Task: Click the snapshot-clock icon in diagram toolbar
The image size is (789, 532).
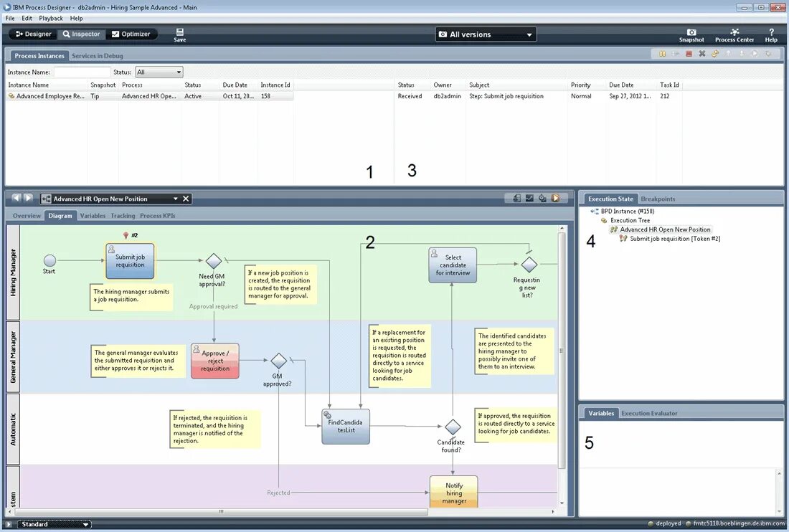Action: (x=542, y=198)
